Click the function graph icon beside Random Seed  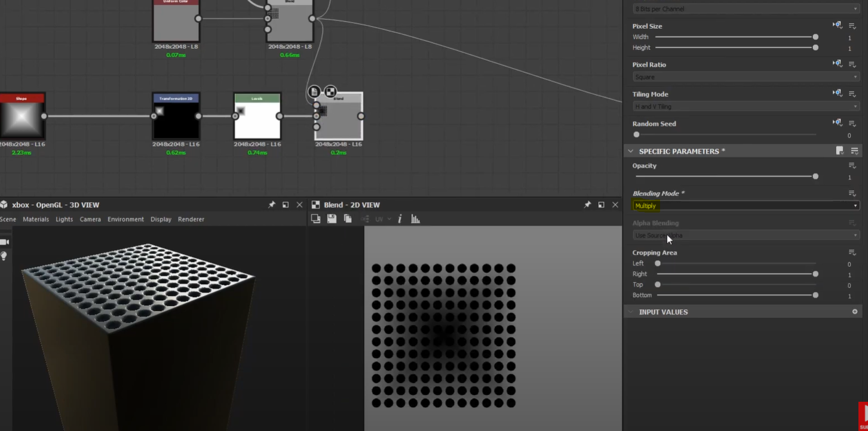[836, 122]
